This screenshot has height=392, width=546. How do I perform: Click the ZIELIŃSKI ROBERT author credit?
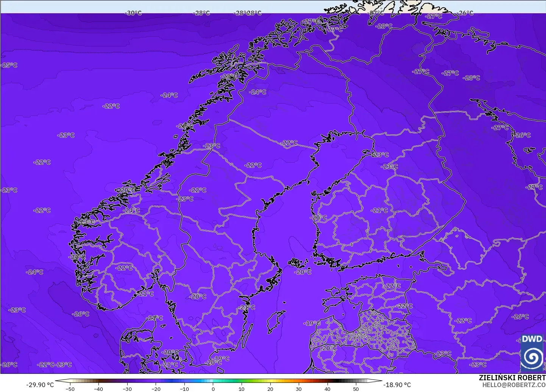(512, 378)
